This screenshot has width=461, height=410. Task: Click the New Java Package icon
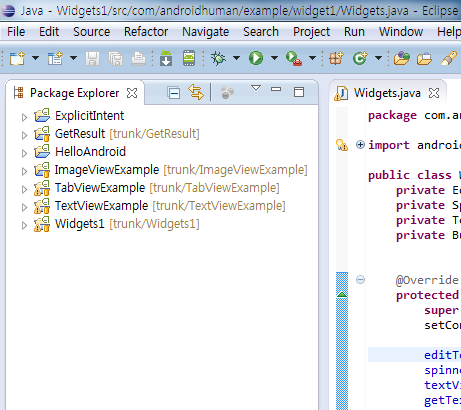[x=336, y=58]
